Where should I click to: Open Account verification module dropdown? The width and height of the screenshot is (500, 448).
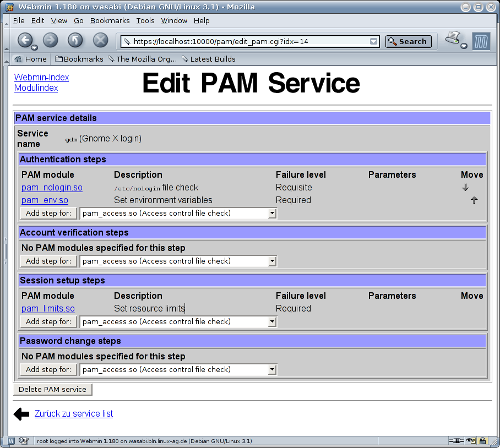pos(178,261)
